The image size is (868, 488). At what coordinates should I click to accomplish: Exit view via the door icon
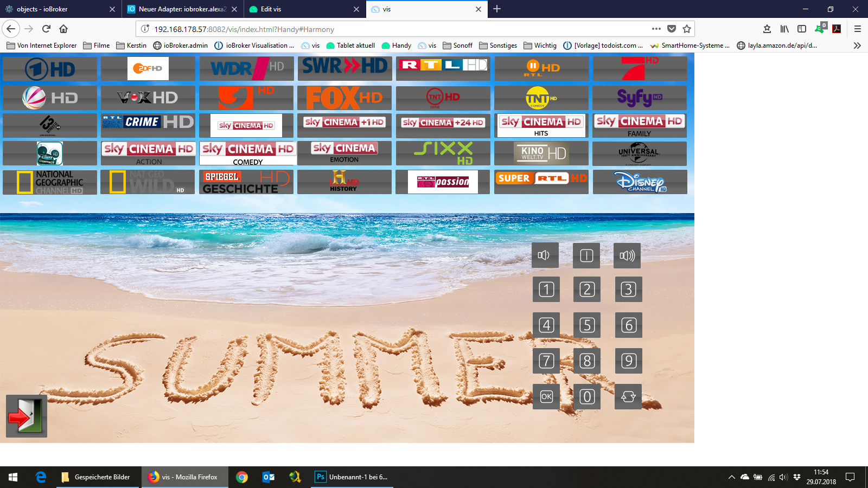(27, 416)
